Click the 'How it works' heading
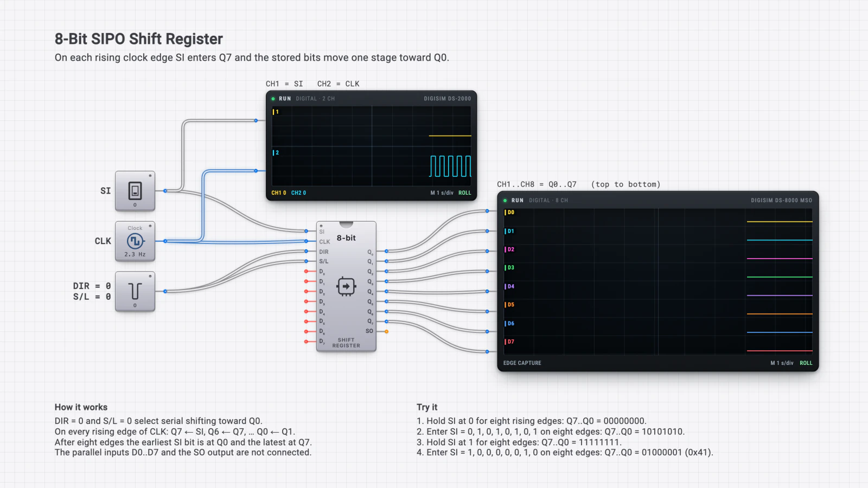This screenshot has width=868, height=488. click(x=81, y=407)
